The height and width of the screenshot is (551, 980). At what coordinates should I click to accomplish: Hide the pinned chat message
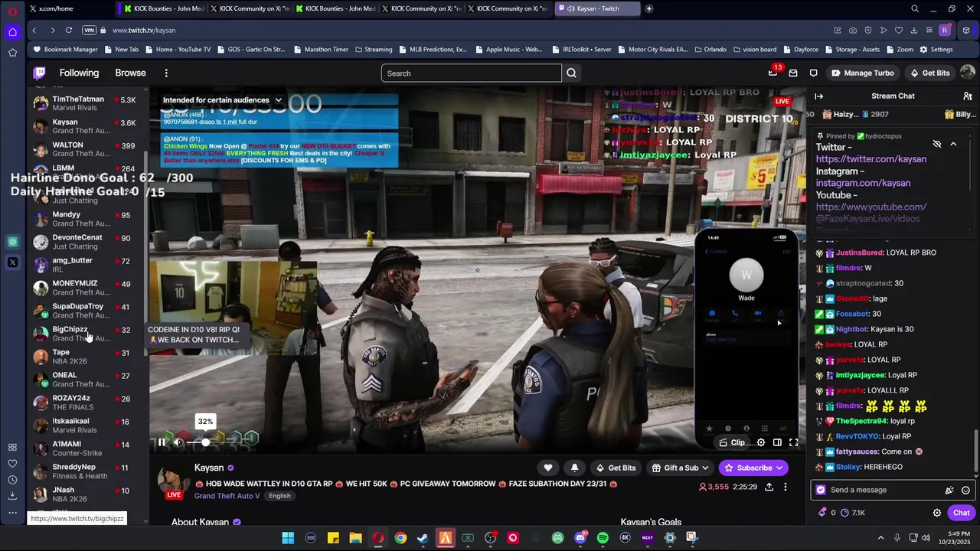(936, 144)
